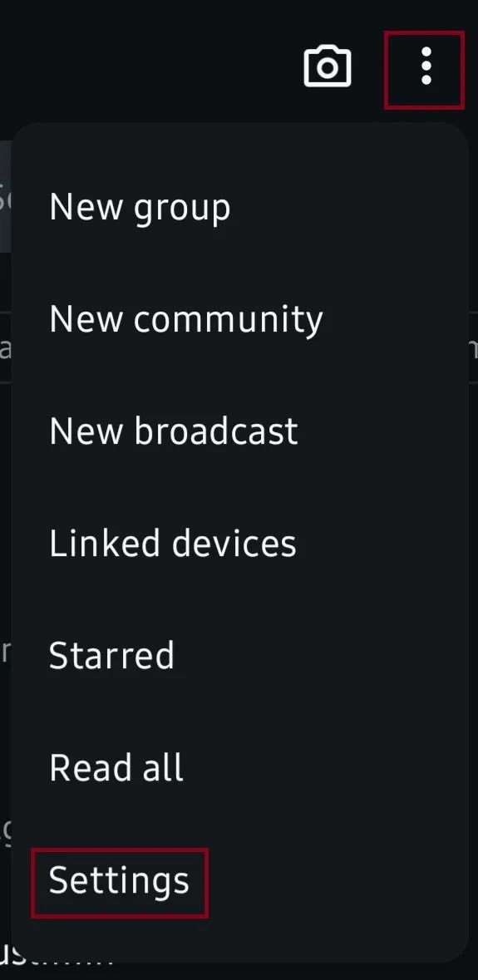
Task: Click the Read all entry
Action: 239,767
